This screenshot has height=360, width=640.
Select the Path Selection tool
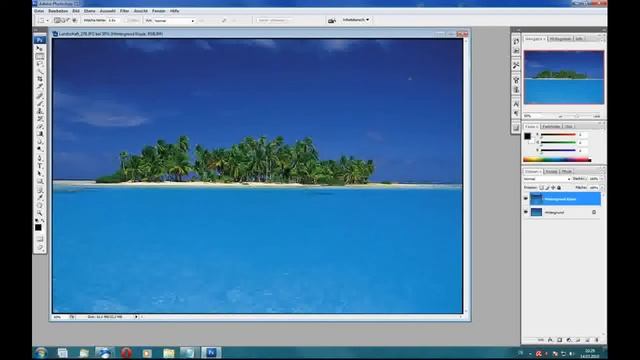40,173
